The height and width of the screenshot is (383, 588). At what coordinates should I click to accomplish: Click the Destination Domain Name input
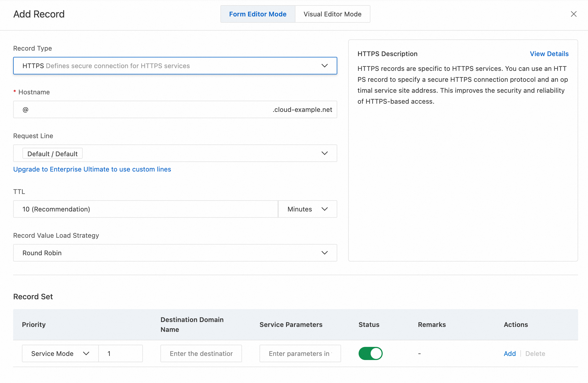201,353
